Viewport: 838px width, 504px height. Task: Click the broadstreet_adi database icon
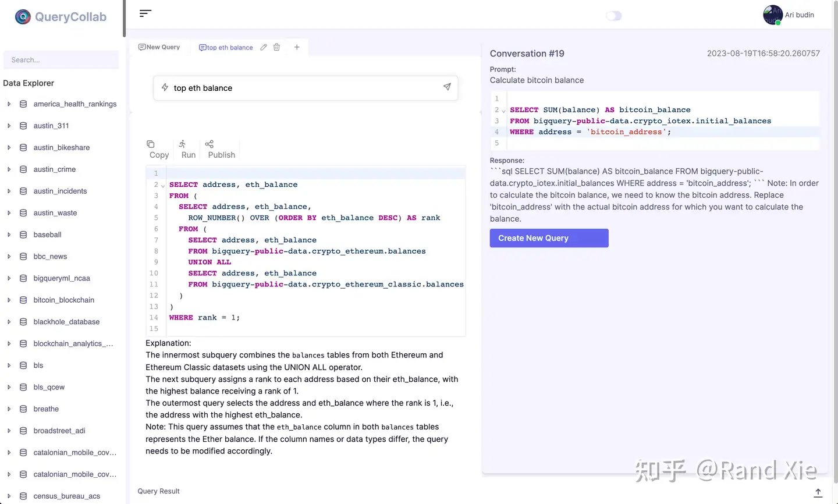23,431
